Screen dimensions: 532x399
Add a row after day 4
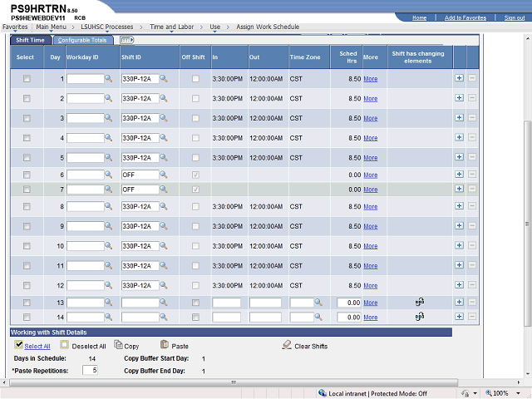point(459,137)
